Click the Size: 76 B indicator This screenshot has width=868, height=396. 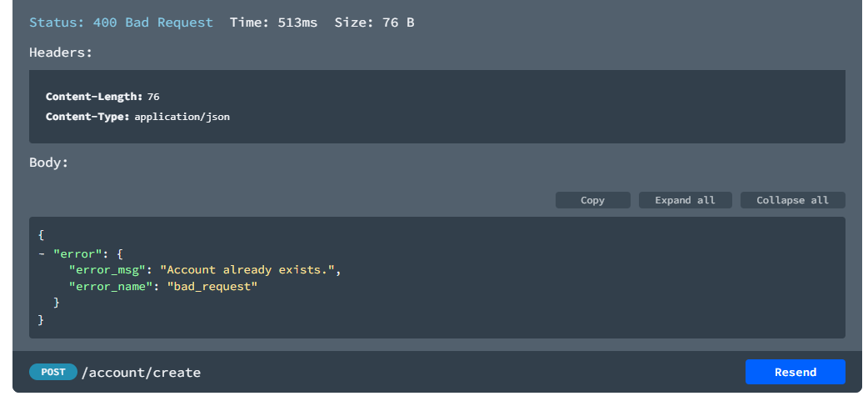coord(374,23)
